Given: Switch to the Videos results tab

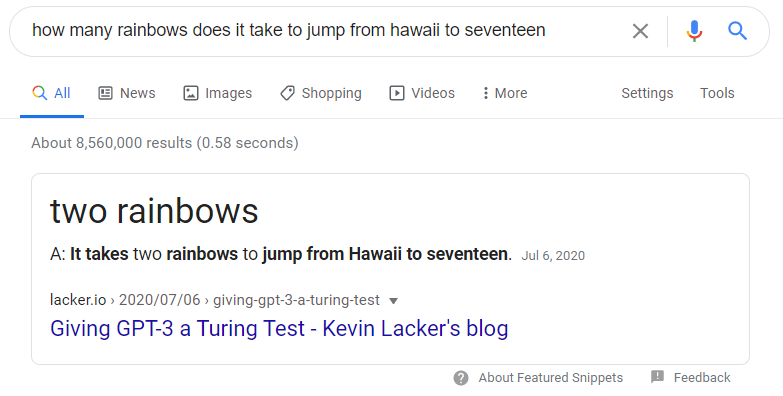Looking at the screenshot, I should coord(422,93).
